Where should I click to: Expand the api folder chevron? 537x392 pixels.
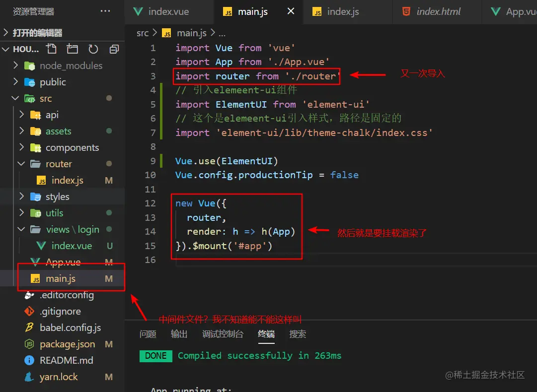(21, 114)
